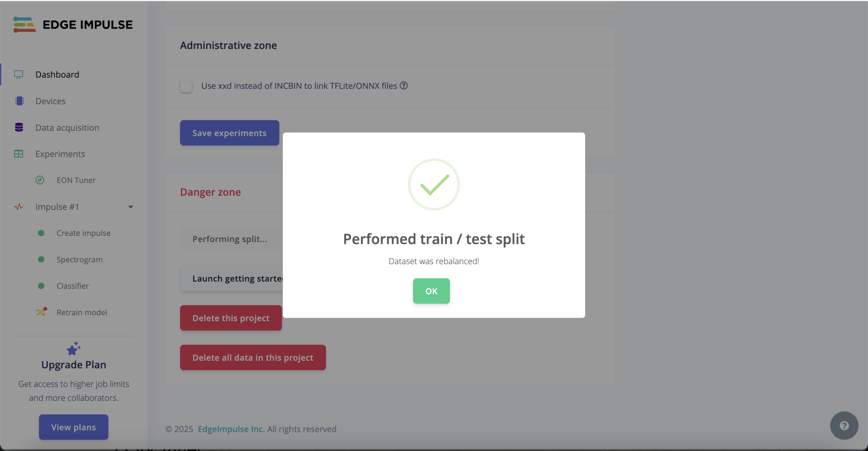Image resolution: width=868 pixels, height=451 pixels.
Task: Click the Retrain model shuffle icon
Action: 41,312
